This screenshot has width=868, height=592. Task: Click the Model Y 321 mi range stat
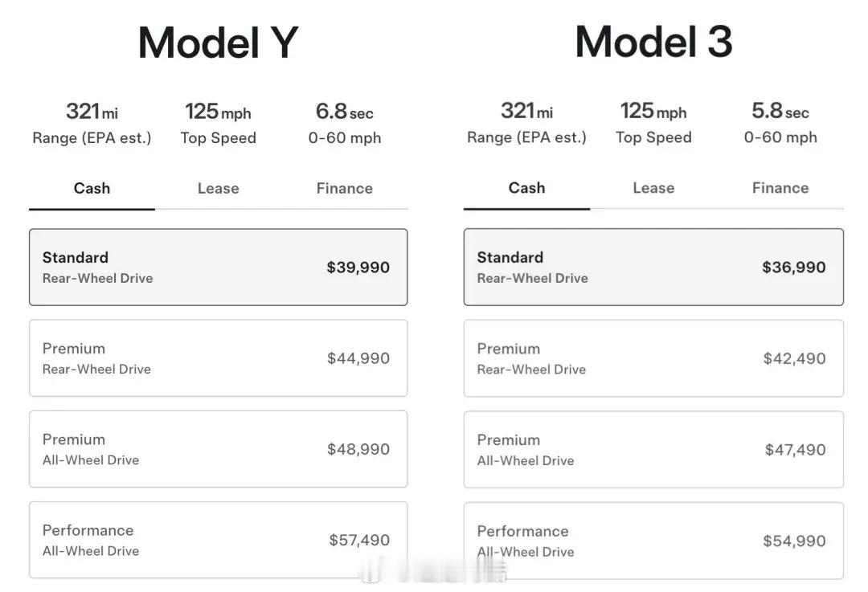point(92,123)
